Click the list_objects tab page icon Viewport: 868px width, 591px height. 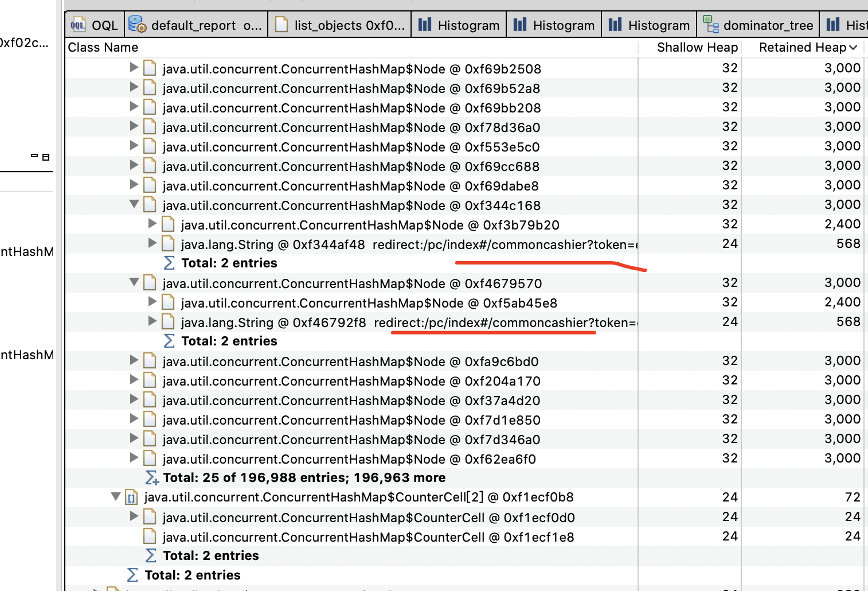(281, 25)
